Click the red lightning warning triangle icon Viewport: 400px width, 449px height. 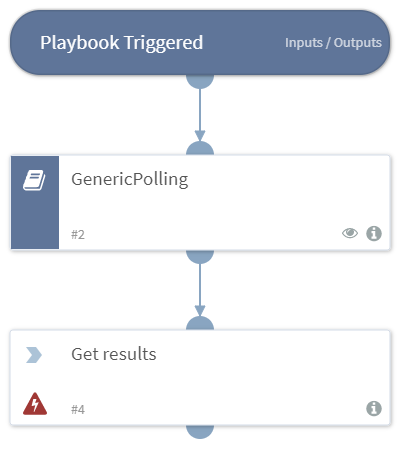coord(35,404)
